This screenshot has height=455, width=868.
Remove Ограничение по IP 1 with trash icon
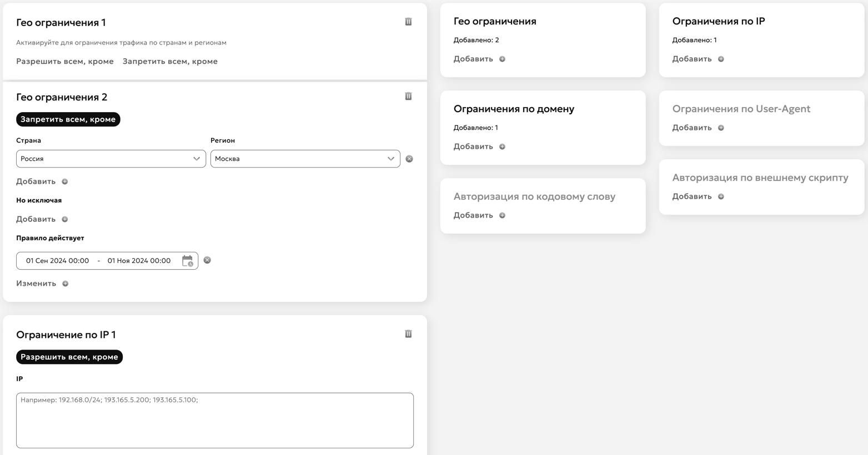click(x=408, y=334)
